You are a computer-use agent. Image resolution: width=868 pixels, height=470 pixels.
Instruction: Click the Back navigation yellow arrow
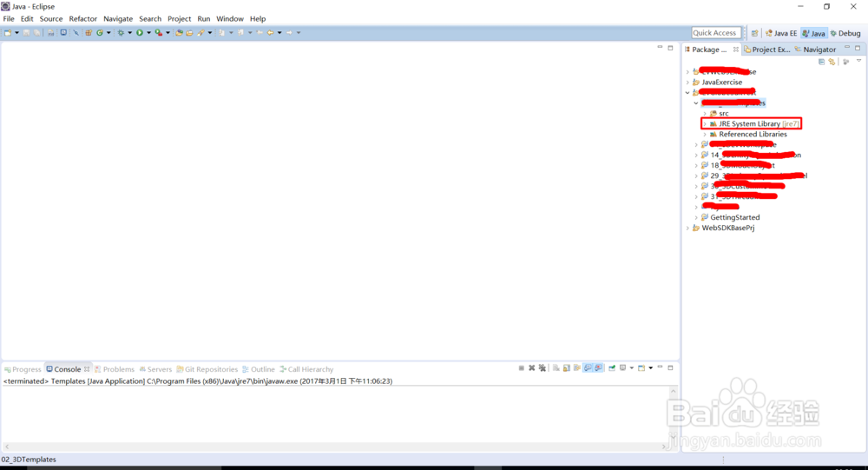[x=270, y=33]
